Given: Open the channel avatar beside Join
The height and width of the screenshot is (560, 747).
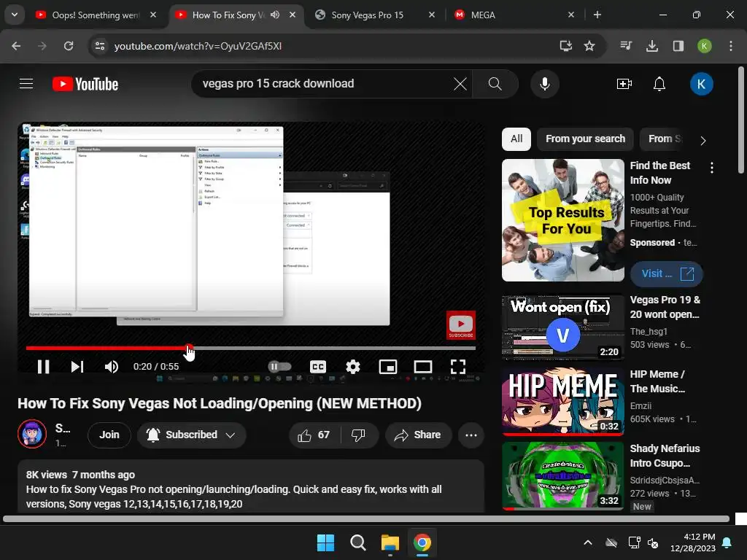Looking at the screenshot, I should [32, 434].
